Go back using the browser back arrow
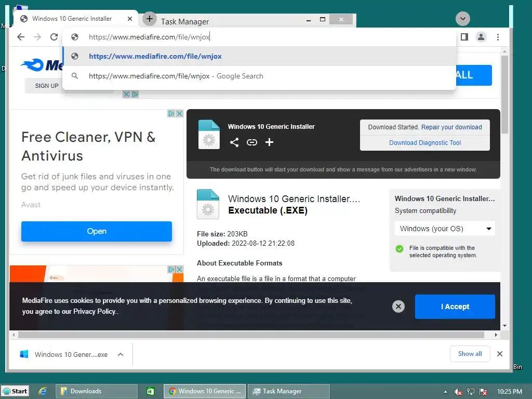Viewport: 532px width, 399px height. click(21, 37)
